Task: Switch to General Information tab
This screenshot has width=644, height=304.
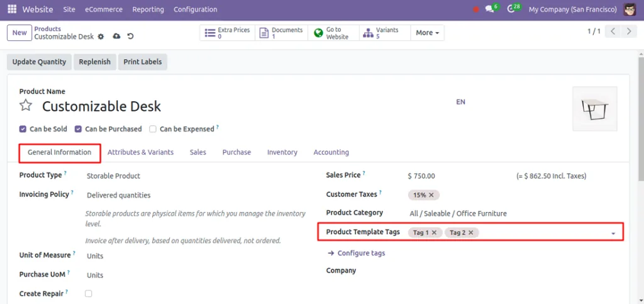Action: pyautogui.click(x=60, y=152)
